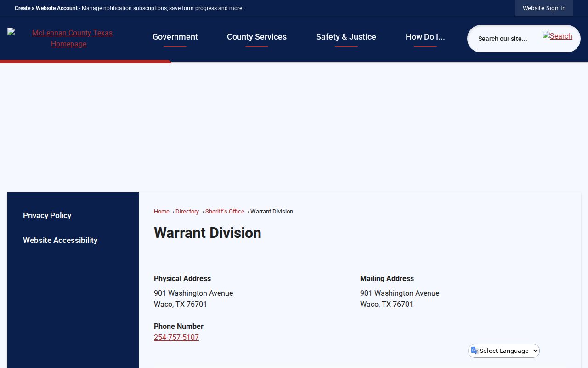Image resolution: width=588 pixels, height=368 pixels.
Task: Click the Sheriff's Office breadcrumb
Action: pyautogui.click(x=225, y=212)
